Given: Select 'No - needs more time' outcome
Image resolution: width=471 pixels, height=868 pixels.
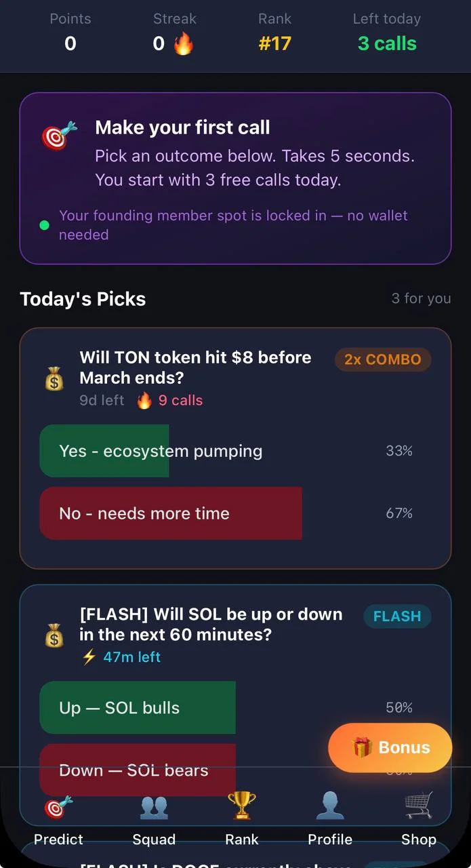Looking at the screenshot, I should click(x=235, y=513).
